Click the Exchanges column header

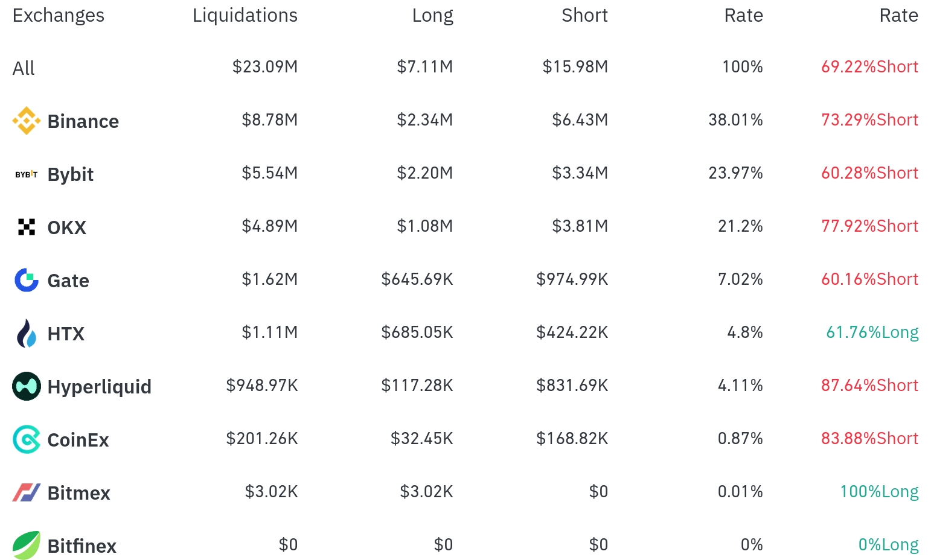[59, 16]
